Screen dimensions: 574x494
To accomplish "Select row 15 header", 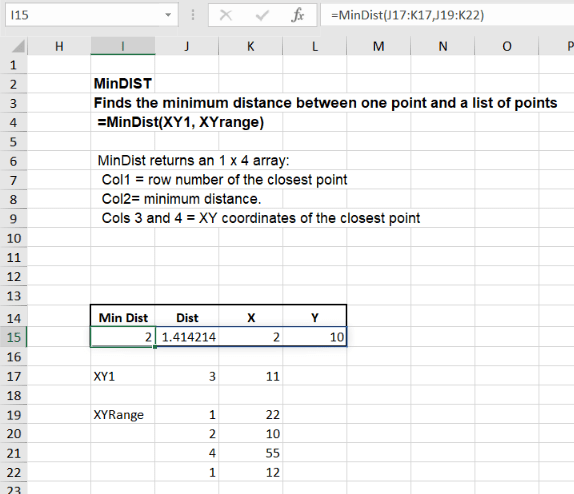I will tap(14, 337).
